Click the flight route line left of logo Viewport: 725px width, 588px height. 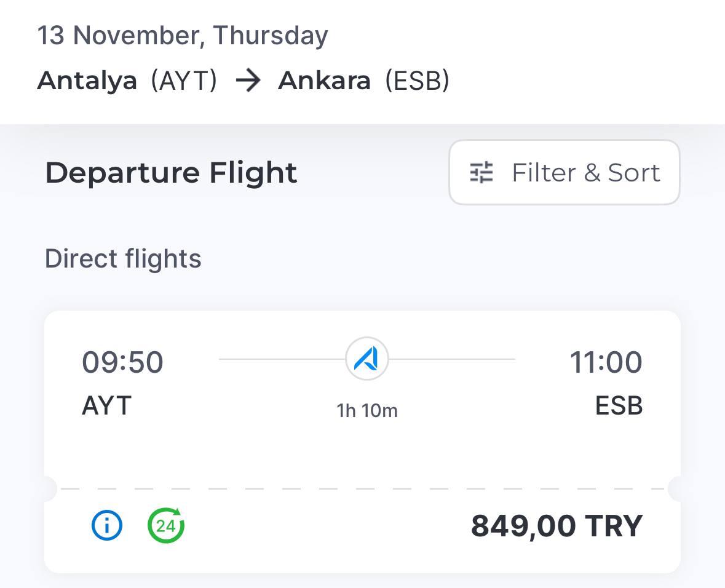click(x=281, y=359)
